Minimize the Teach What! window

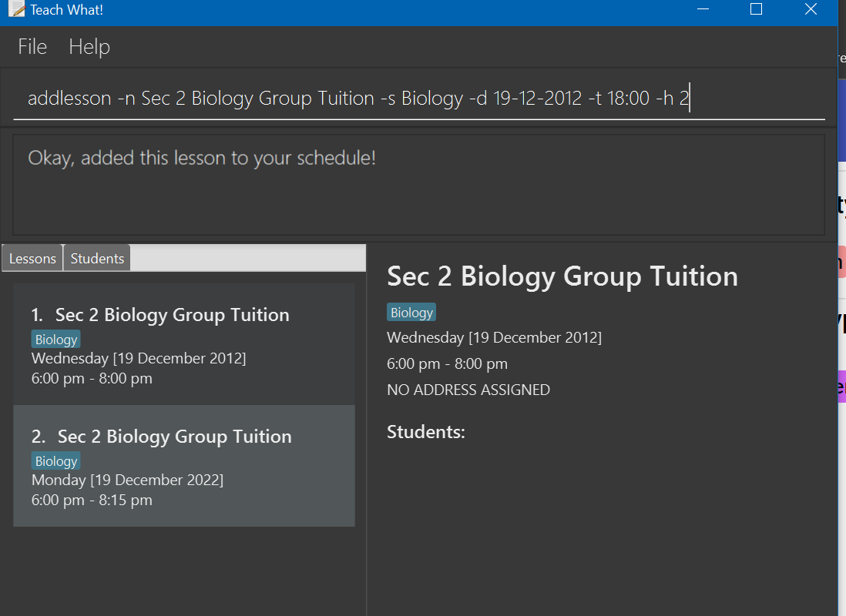coord(703,9)
